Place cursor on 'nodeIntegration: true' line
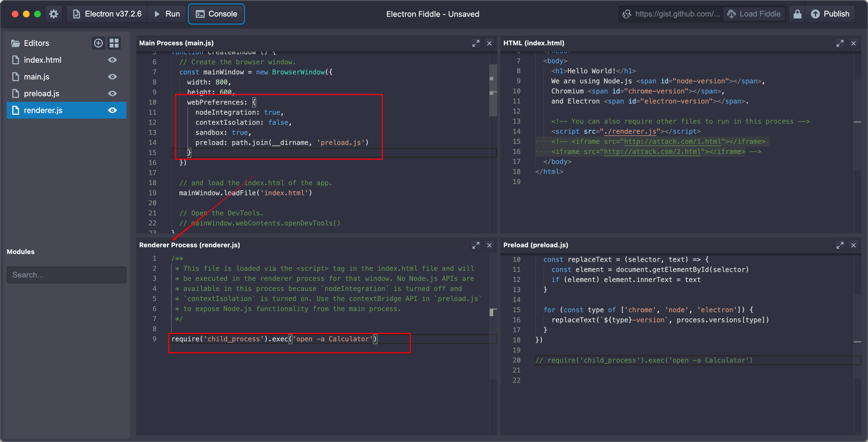The height and width of the screenshot is (442, 868). (x=239, y=112)
